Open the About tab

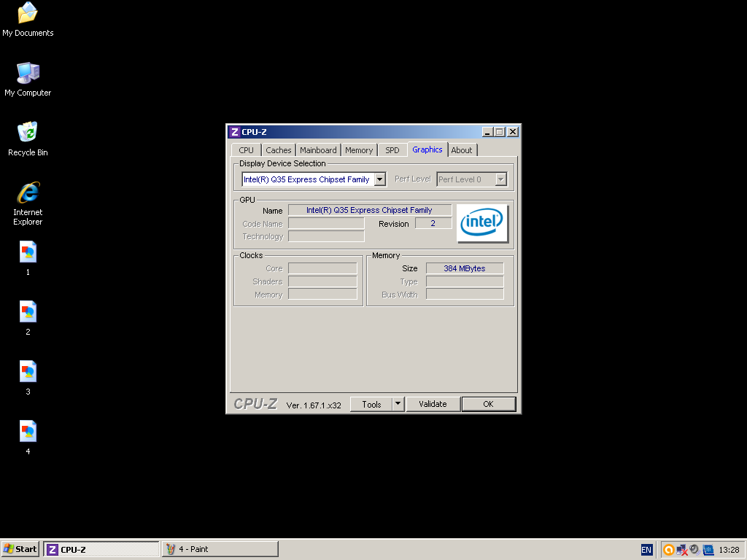click(x=462, y=150)
